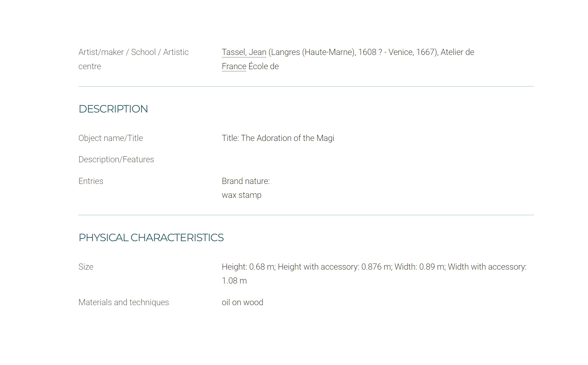
Task: Click the wax stamp entry value
Action: point(241,195)
